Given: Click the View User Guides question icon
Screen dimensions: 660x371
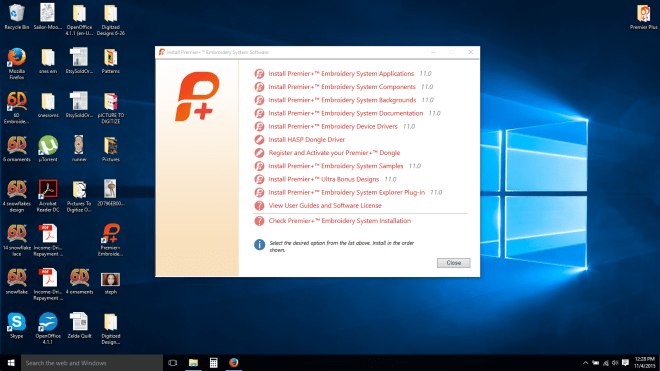Looking at the screenshot, I should click(259, 206).
